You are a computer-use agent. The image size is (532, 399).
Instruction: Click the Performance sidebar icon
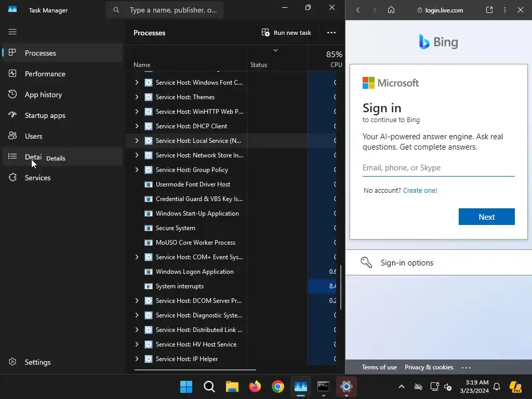click(x=12, y=73)
